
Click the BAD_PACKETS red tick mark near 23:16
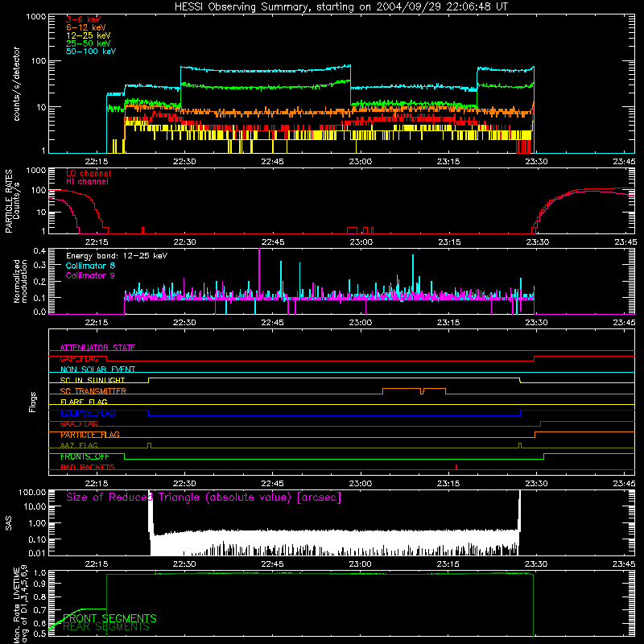pos(456,467)
